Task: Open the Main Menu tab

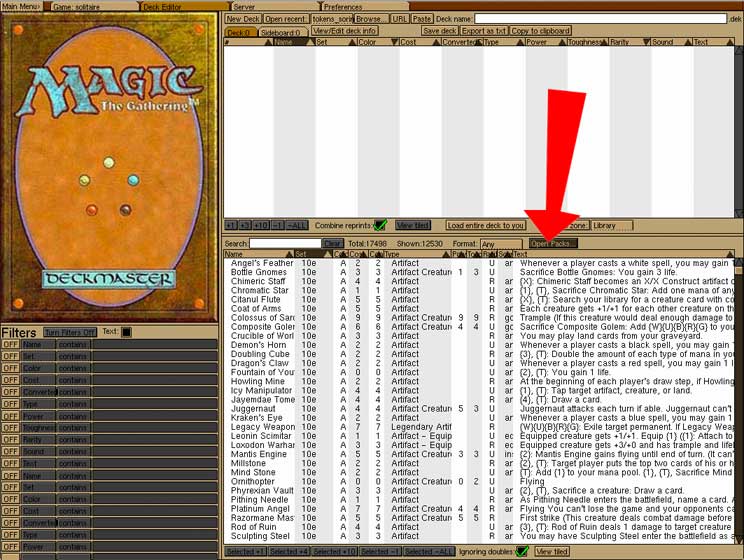Action: coord(22,7)
